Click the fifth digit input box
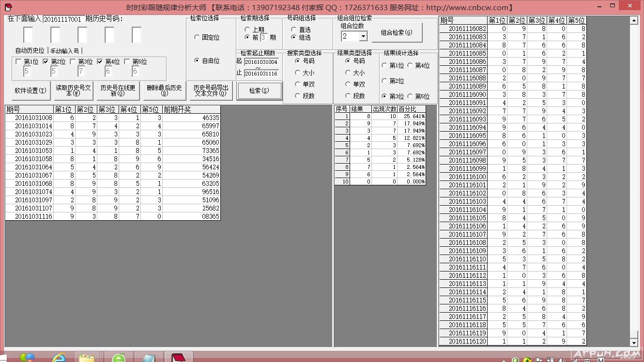The width and height of the screenshot is (644, 362). [137, 35]
